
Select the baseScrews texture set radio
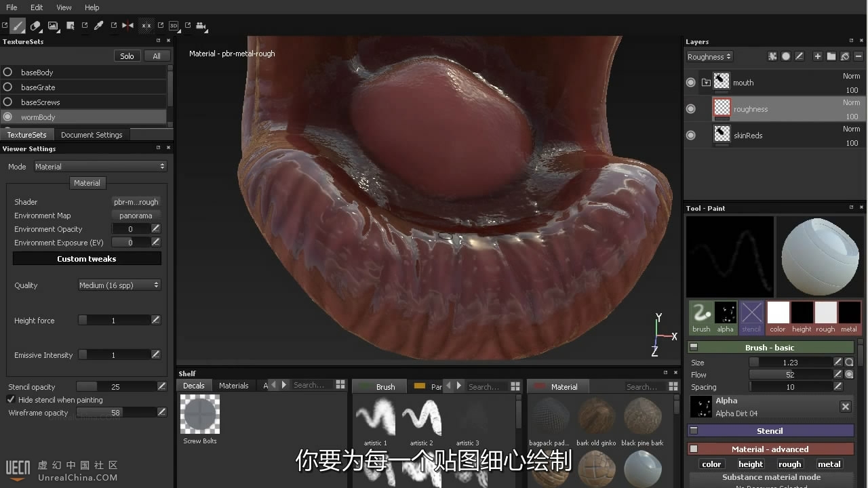pyautogui.click(x=7, y=102)
